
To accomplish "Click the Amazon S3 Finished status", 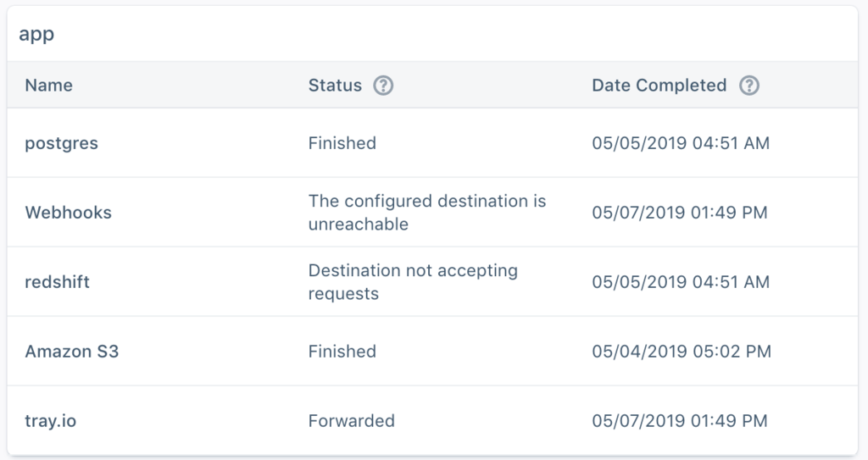I will tap(342, 351).
